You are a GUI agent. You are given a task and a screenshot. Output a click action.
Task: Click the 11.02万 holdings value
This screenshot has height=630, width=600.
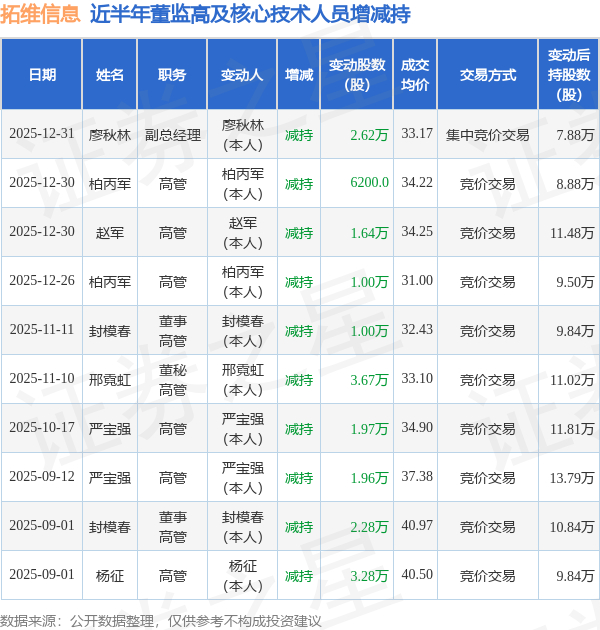click(x=572, y=380)
